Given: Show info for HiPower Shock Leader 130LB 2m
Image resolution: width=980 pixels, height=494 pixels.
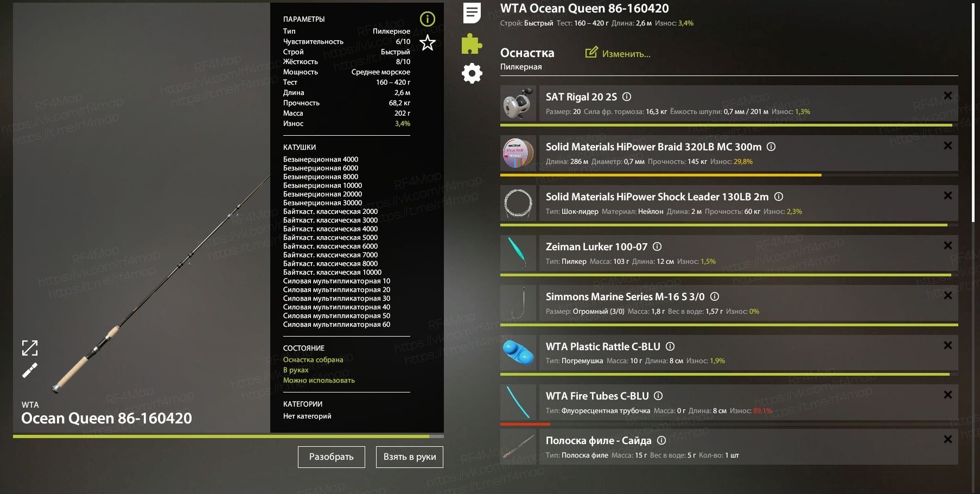Looking at the screenshot, I should coord(779,197).
